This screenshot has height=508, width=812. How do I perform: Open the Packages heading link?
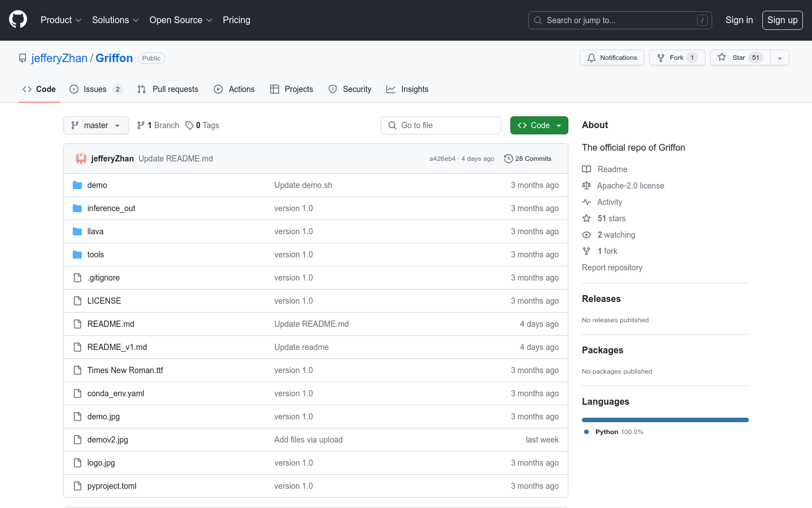click(602, 351)
